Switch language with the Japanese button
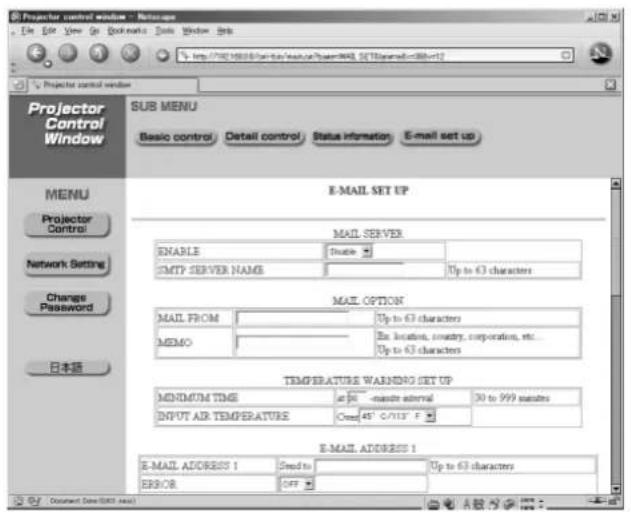631x512 pixels. [x=67, y=367]
